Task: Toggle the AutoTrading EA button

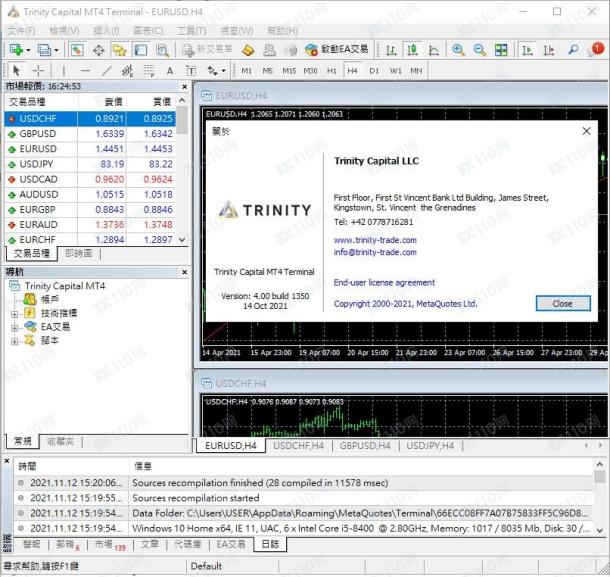Action: coord(336,49)
